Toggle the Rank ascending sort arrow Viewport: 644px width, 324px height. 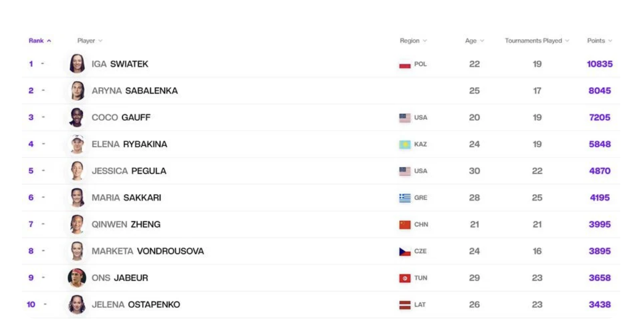tap(49, 40)
